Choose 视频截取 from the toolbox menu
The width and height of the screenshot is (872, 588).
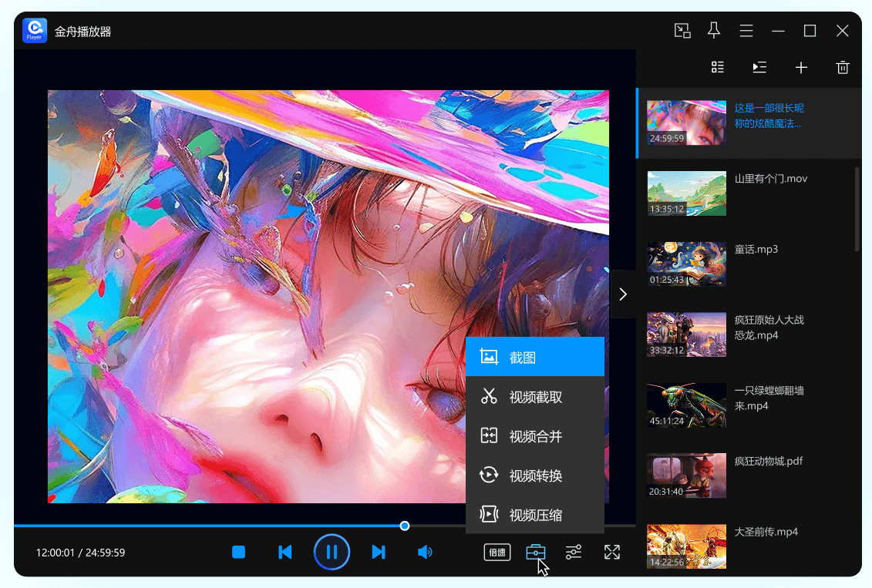535,397
